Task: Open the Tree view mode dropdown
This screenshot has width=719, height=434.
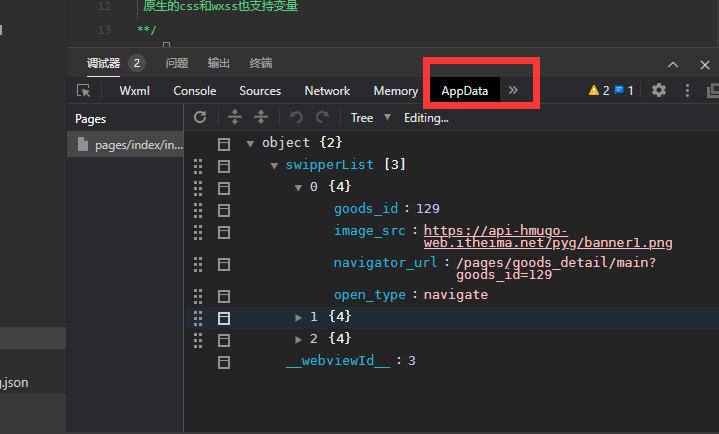Action: coord(371,118)
